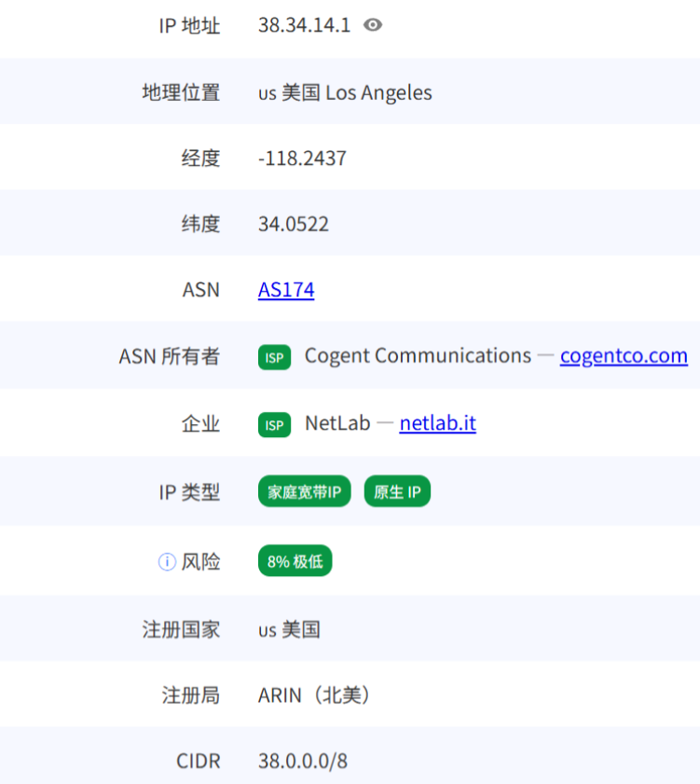Click ISP badge next to Cogent Communications
Screen dimensions: 700x784
(274, 357)
